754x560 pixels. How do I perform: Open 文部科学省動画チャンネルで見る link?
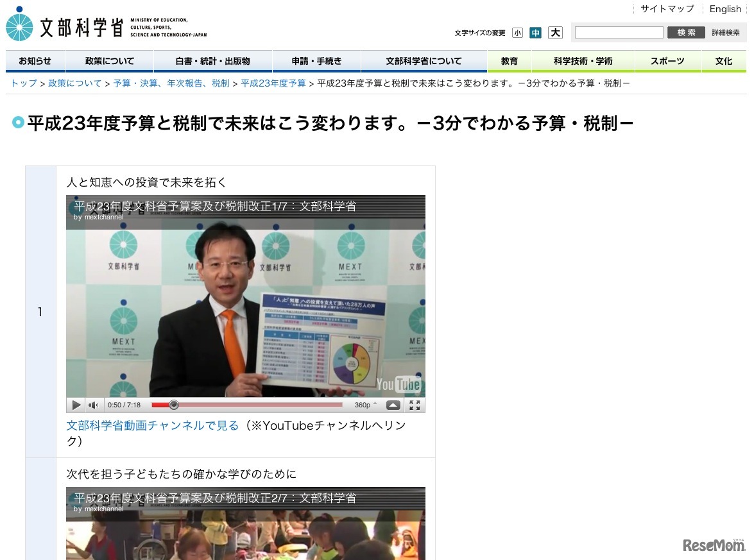[x=153, y=425]
